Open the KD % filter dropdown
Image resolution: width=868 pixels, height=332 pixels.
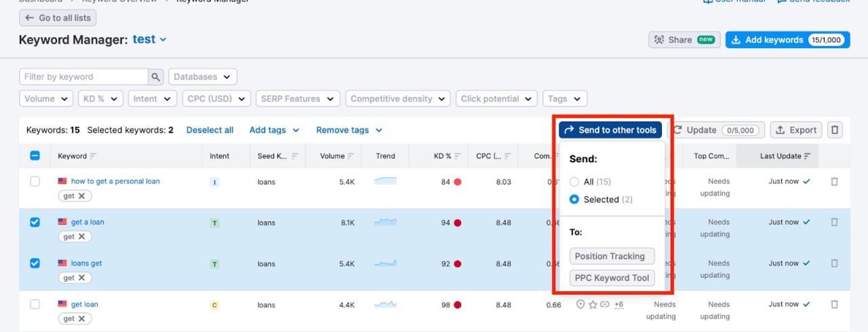(100, 98)
